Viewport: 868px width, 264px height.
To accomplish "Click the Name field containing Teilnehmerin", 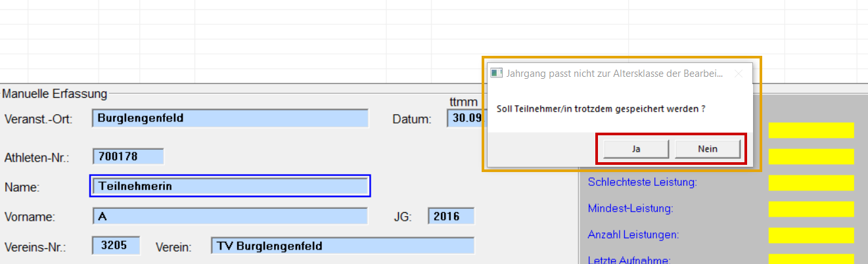I will click(230, 186).
